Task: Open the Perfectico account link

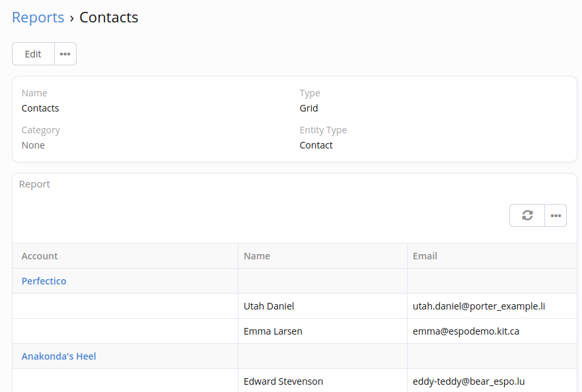Action: point(44,281)
